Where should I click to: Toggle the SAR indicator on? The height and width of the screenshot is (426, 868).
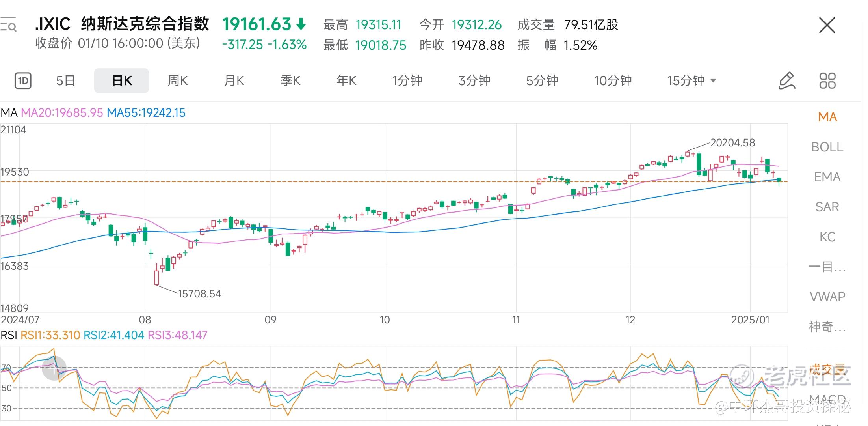(827, 207)
